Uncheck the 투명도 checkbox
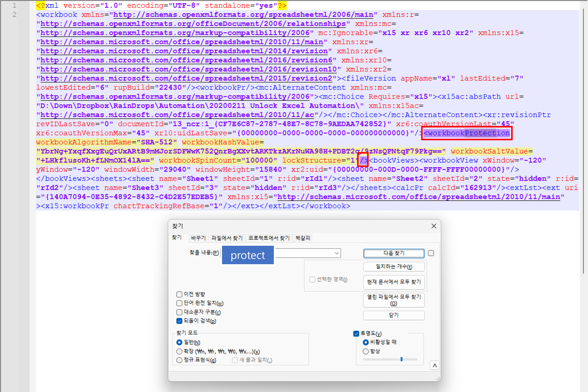Image resolution: width=588 pixels, height=392 pixels. (x=356, y=334)
